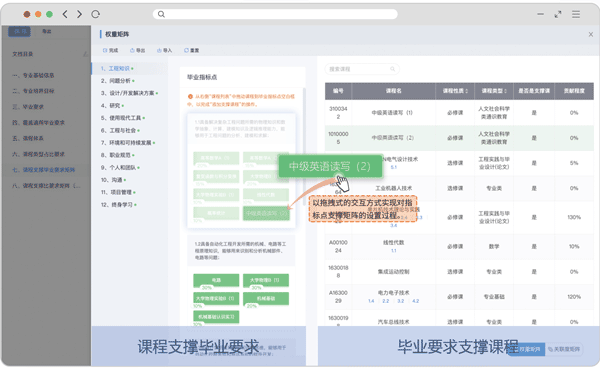The width and height of the screenshot is (600, 368).
Task: Select the 集成运动控制 course row
Action: (459, 272)
